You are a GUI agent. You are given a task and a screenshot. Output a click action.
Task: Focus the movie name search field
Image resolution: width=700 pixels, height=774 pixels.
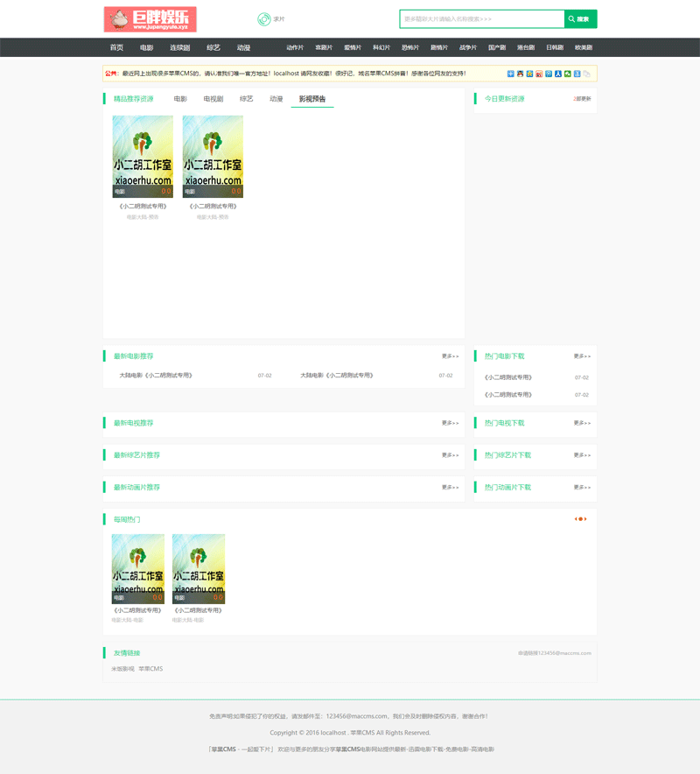coord(481,19)
